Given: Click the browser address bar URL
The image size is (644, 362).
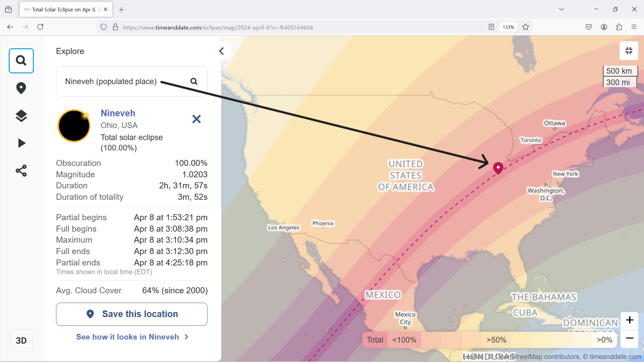Looking at the screenshot, I should pyautogui.click(x=218, y=27).
